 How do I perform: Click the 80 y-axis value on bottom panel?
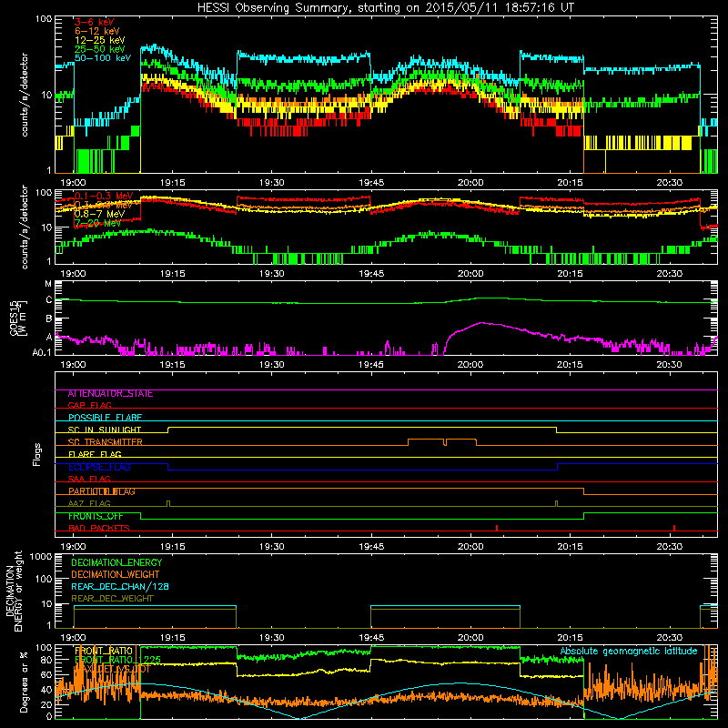(x=46, y=660)
